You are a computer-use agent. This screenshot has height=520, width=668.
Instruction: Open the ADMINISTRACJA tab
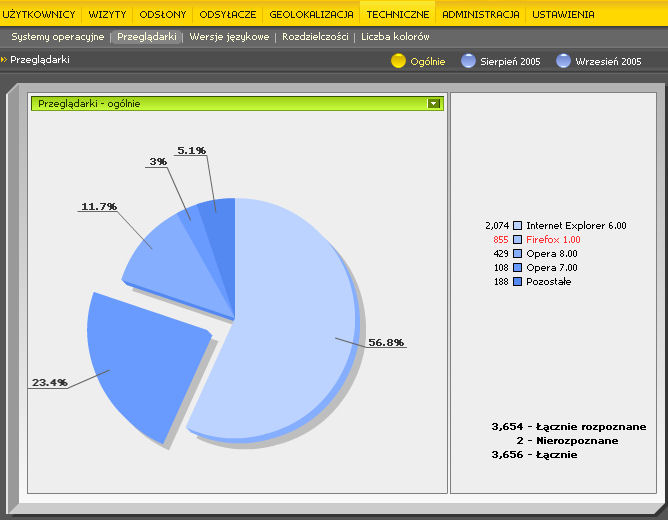[x=481, y=14]
